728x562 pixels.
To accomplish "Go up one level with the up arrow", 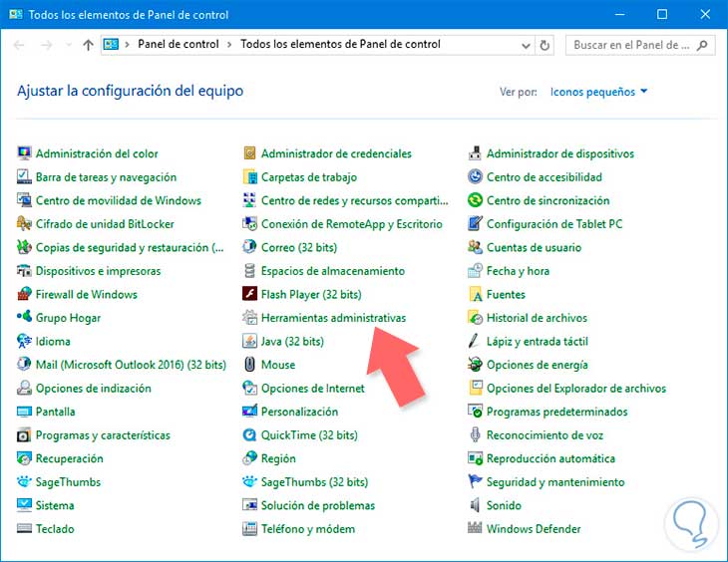I will 88,45.
